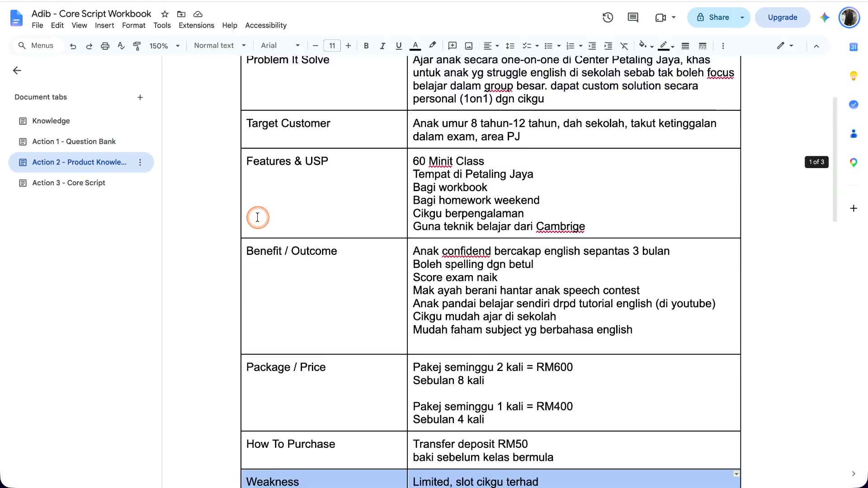Close the document tabs sidebar arrow
Screen dimensions: 868x488
pos(17,70)
